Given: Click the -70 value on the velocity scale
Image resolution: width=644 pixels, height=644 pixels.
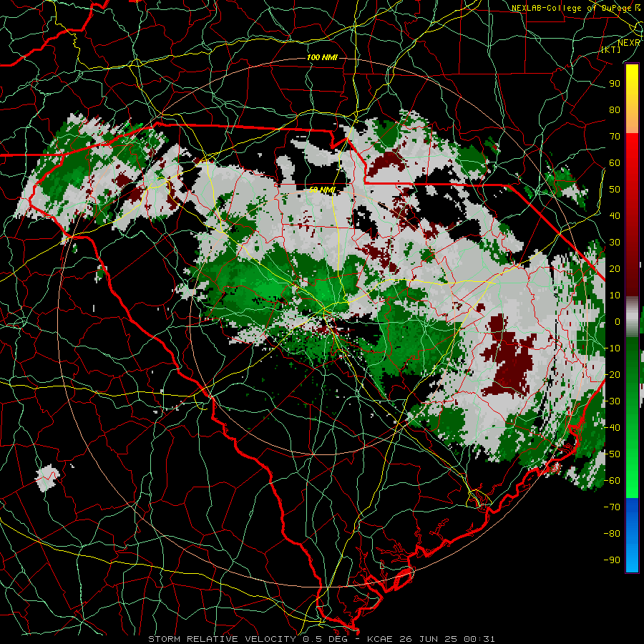Looking at the screenshot, I should point(612,507).
